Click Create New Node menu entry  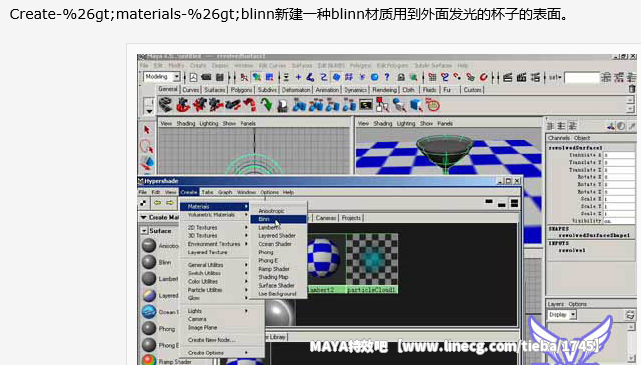click(x=211, y=340)
